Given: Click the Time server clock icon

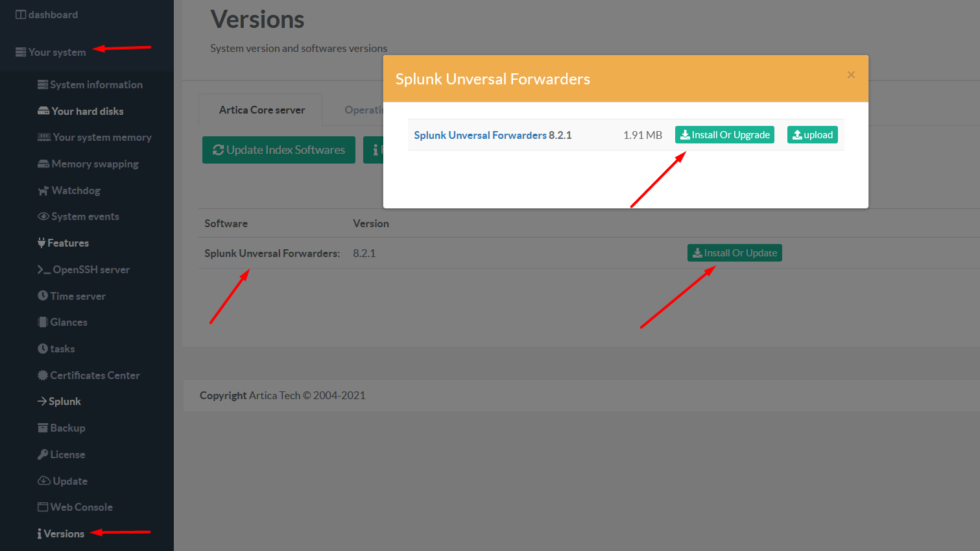Looking at the screenshot, I should click(x=43, y=296).
